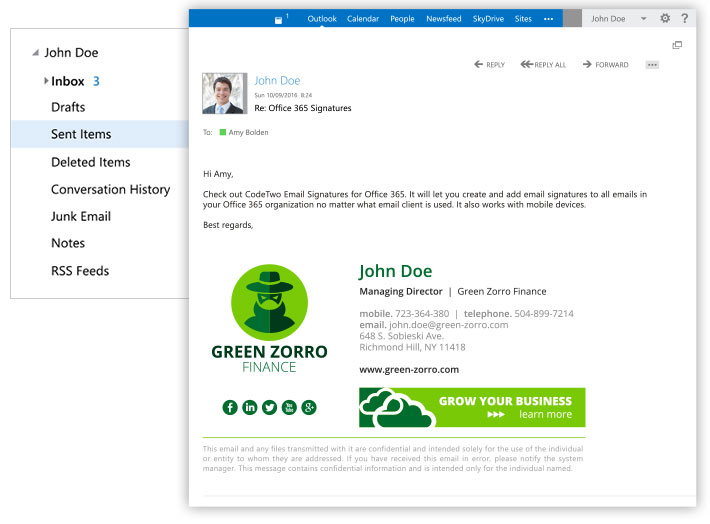Screen dimensions: 710x524
Task: Click the mobile number 723-364-380
Action: point(422,313)
